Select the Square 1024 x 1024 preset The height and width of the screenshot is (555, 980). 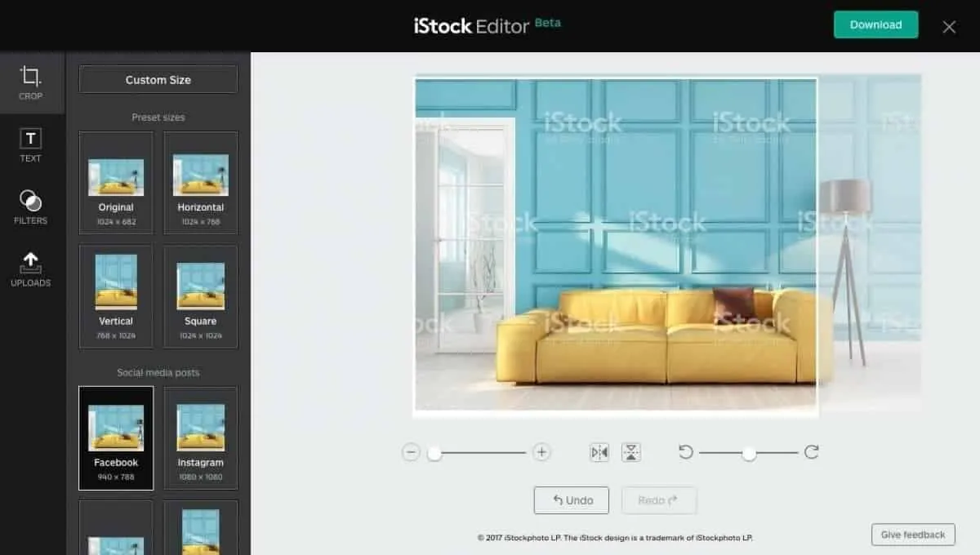[x=201, y=297]
